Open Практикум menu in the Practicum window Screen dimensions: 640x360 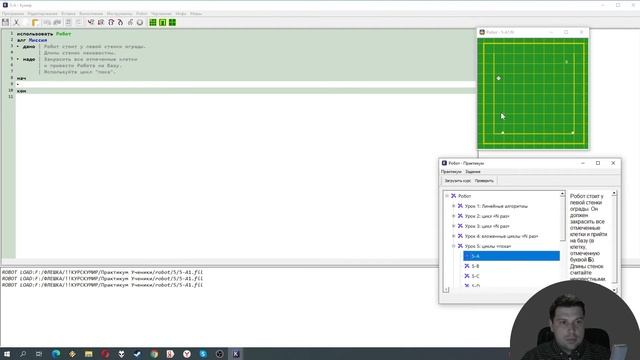pos(451,172)
